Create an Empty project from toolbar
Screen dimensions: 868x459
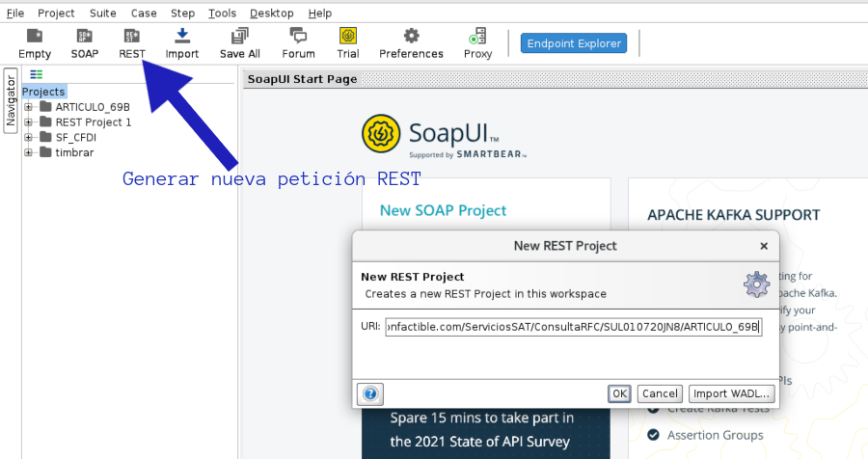[35, 43]
